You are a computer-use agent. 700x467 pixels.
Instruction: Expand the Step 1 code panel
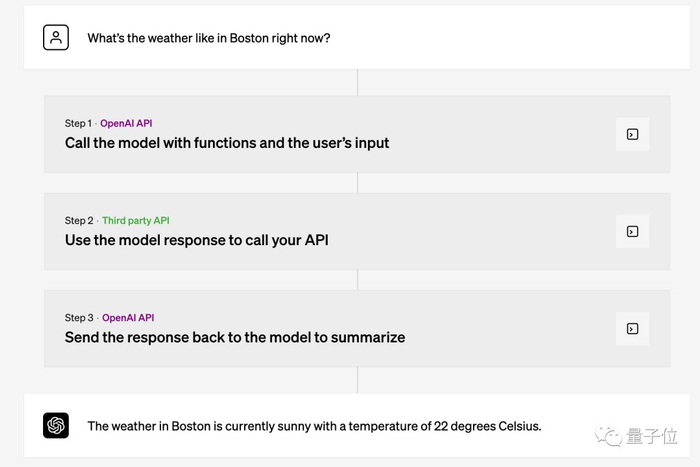[632, 134]
